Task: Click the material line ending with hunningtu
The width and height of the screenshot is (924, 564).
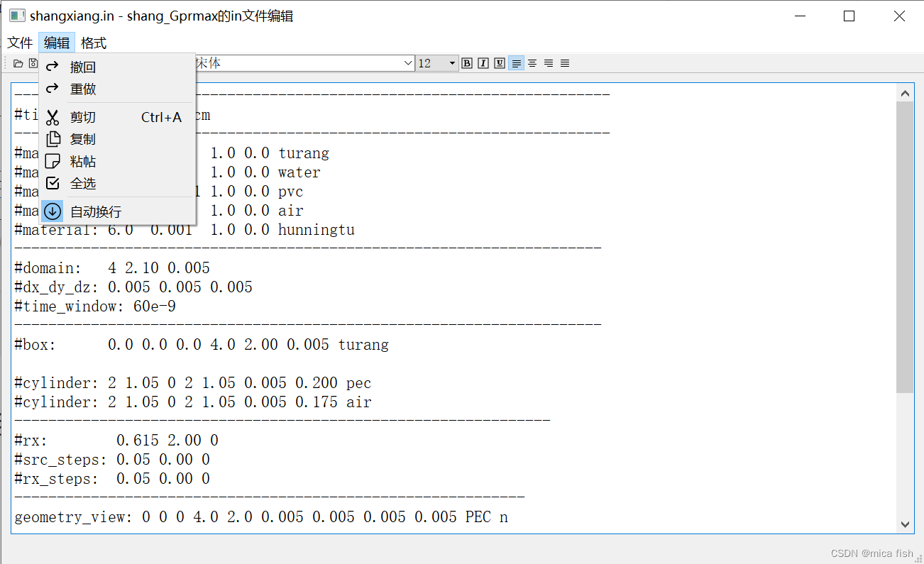Action: click(185, 230)
